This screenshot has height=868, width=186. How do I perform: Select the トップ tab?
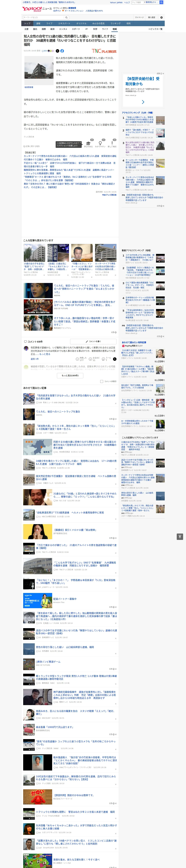click(x=27, y=23)
